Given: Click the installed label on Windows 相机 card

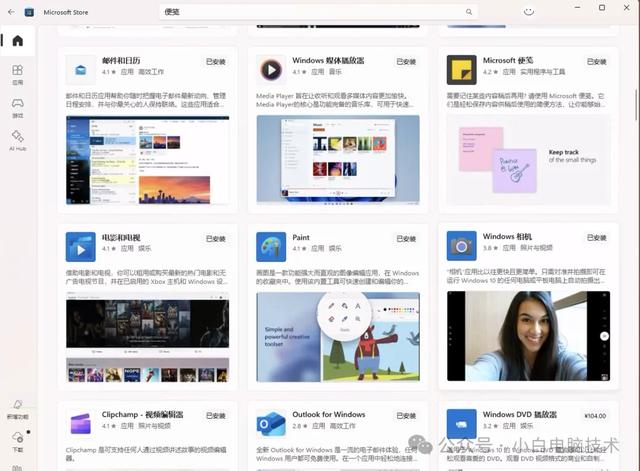Looking at the screenshot, I should tap(596, 238).
